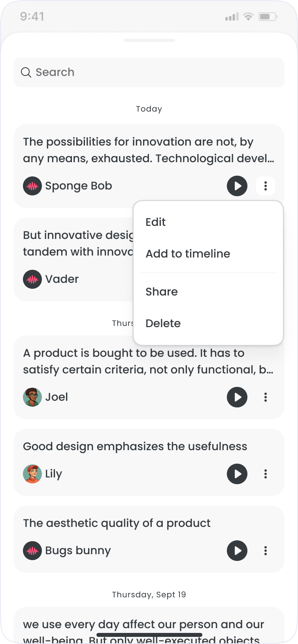This screenshot has height=644, width=298.
Task: Choose Add to timeline in the menu
Action: (x=188, y=254)
